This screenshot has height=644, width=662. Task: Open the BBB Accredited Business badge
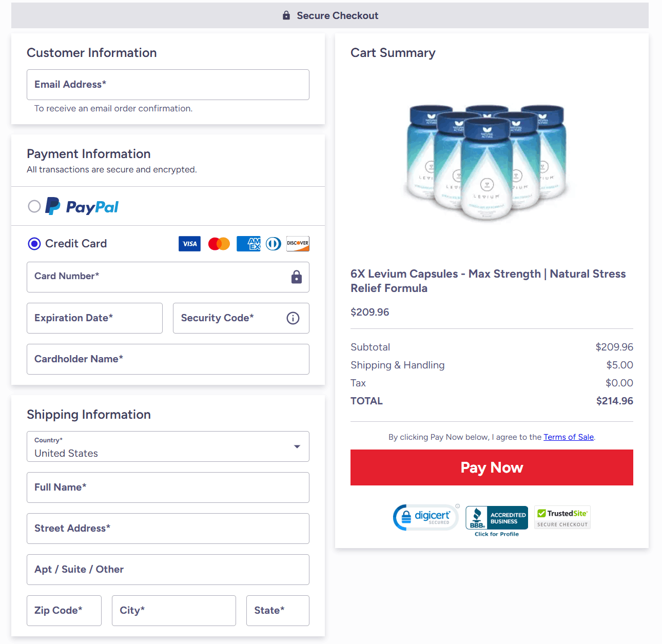(496, 518)
